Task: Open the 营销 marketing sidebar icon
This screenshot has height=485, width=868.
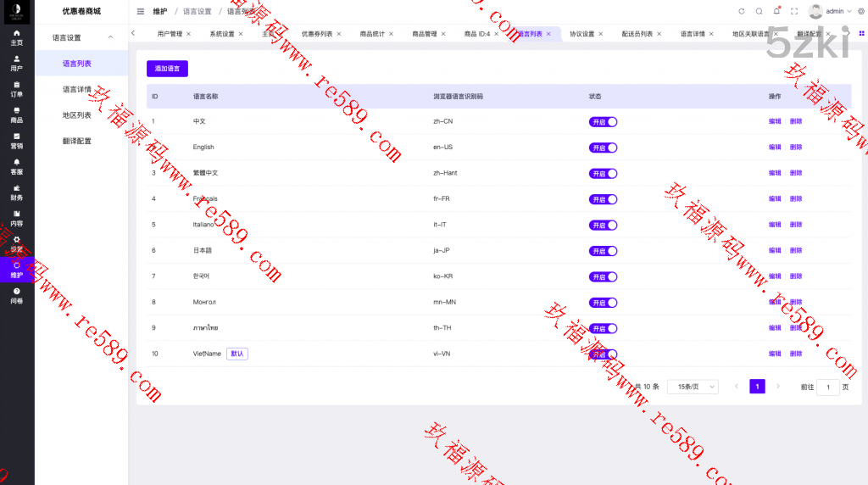Action: click(x=17, y=142)
